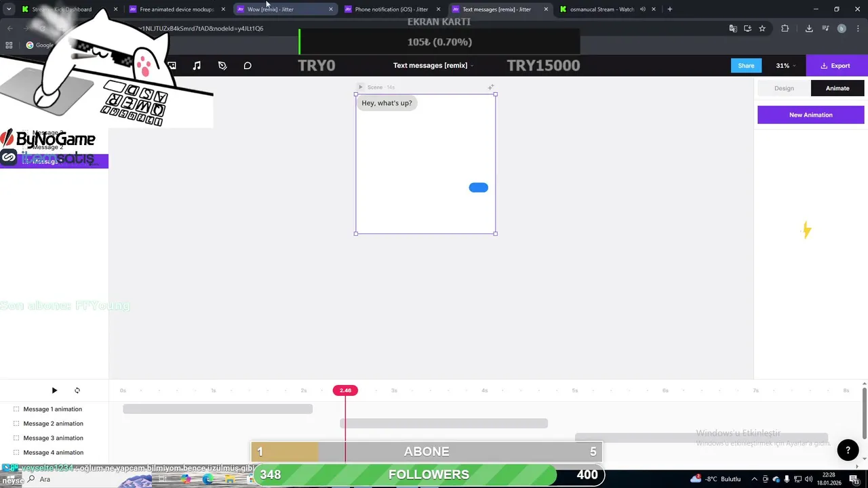The width and height of the screenshot is (868, 488).
Task: Open Chrome downloads from the toolbar
Action: [809, 28]
